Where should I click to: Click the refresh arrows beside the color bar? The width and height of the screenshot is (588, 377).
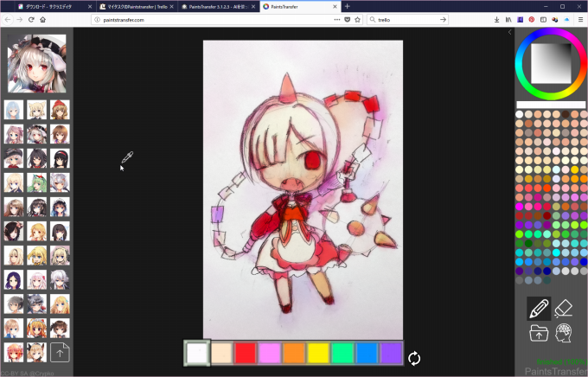pos(414,358)
